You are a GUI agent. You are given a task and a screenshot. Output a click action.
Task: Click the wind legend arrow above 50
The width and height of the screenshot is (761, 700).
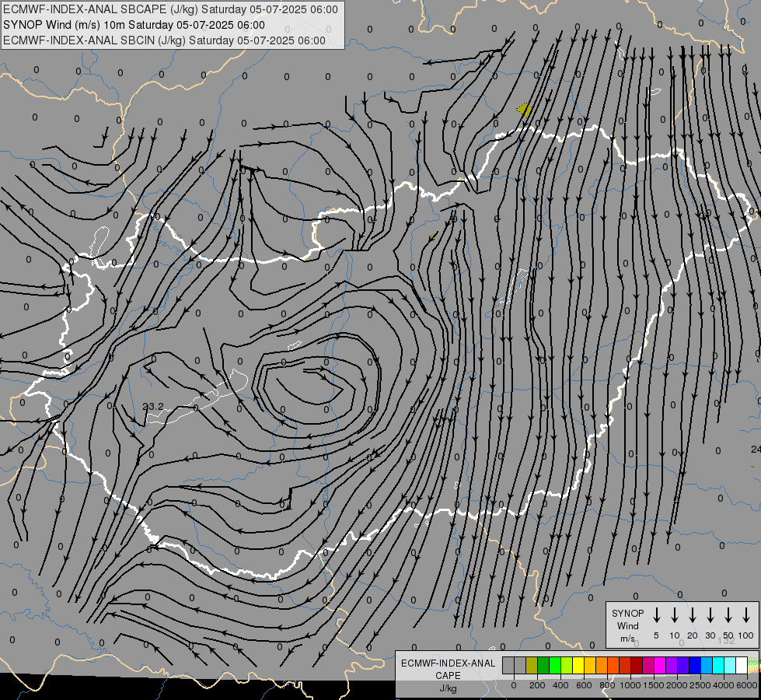(728, 615)
